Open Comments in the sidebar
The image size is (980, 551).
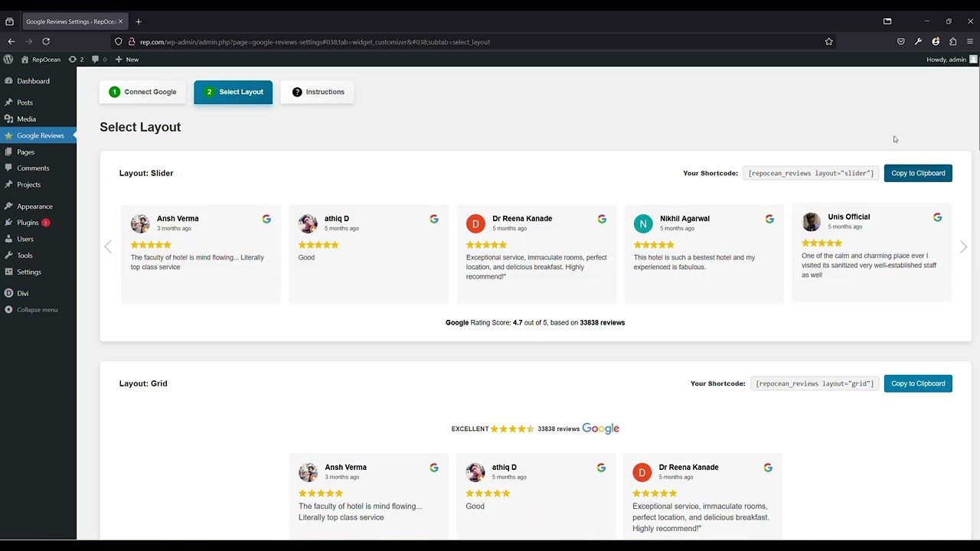coord(33,168)
